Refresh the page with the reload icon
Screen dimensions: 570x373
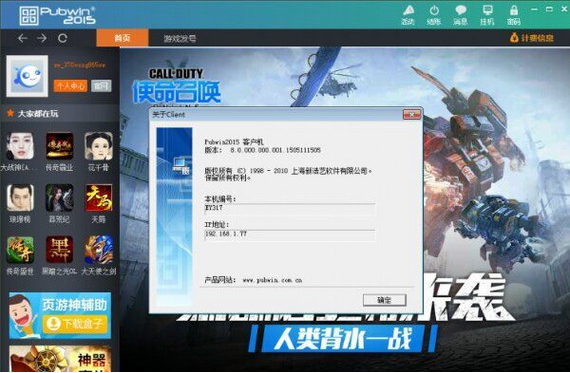63,38
